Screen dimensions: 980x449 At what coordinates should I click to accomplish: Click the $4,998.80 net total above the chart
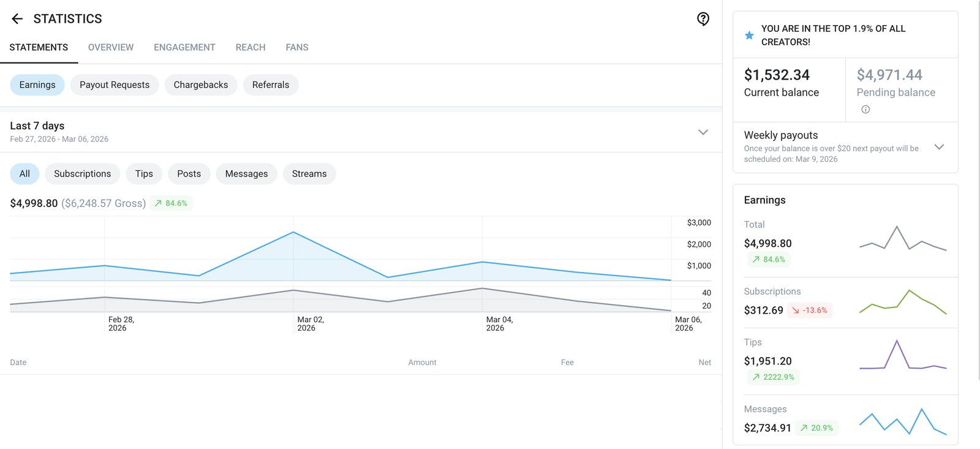34,203
